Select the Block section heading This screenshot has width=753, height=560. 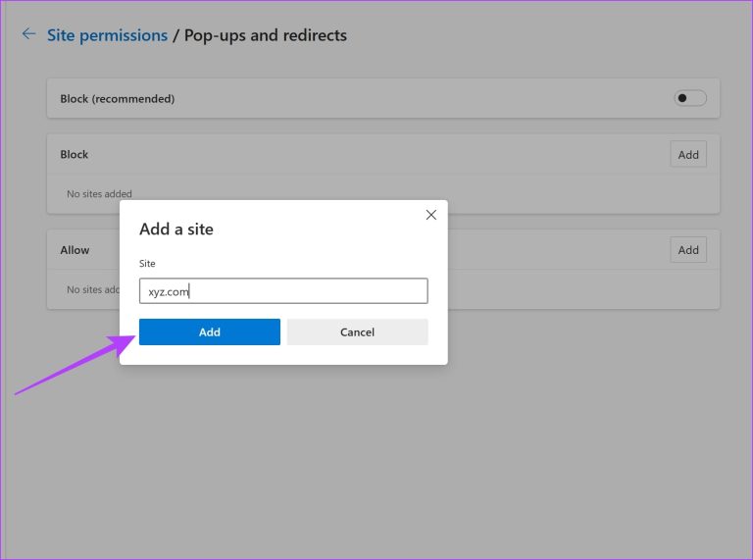coord(75,154)
